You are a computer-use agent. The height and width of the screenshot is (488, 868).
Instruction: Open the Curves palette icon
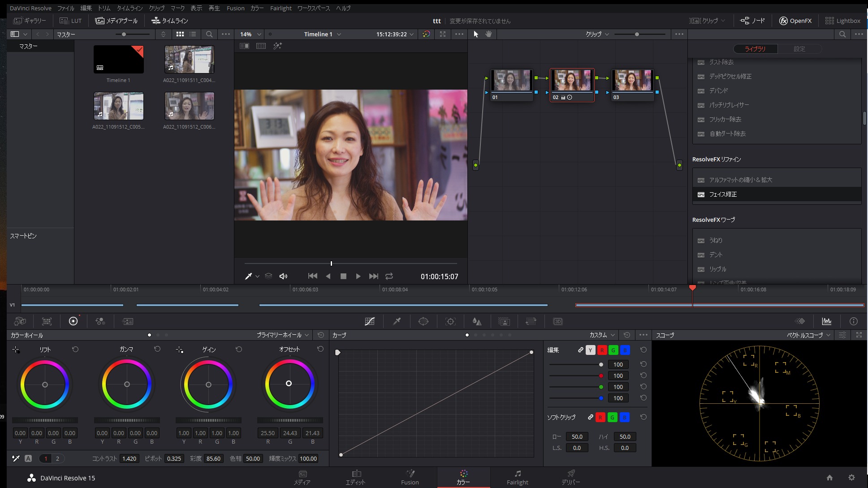coord(370,321)
